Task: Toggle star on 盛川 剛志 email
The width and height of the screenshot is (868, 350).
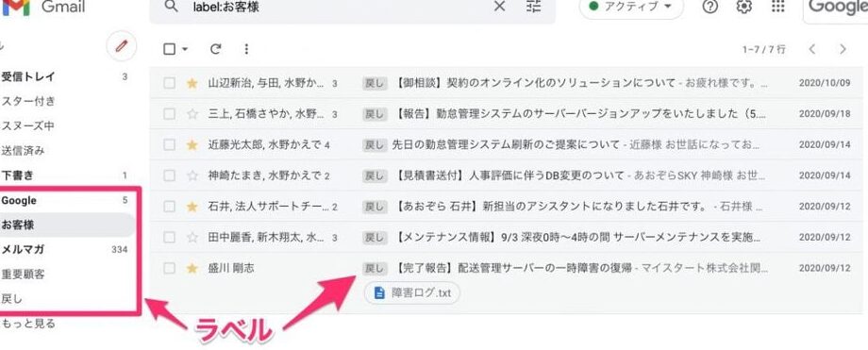Action: point(192,269)
